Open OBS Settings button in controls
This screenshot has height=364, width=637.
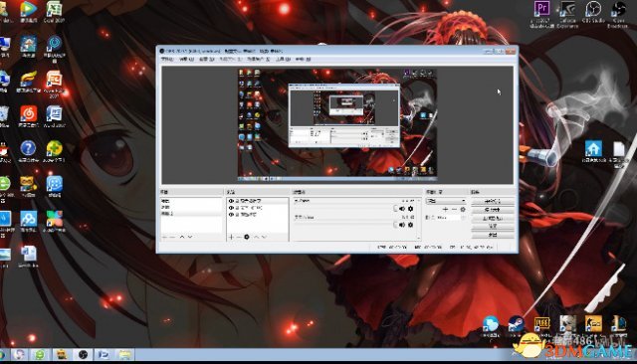point(493,227)
